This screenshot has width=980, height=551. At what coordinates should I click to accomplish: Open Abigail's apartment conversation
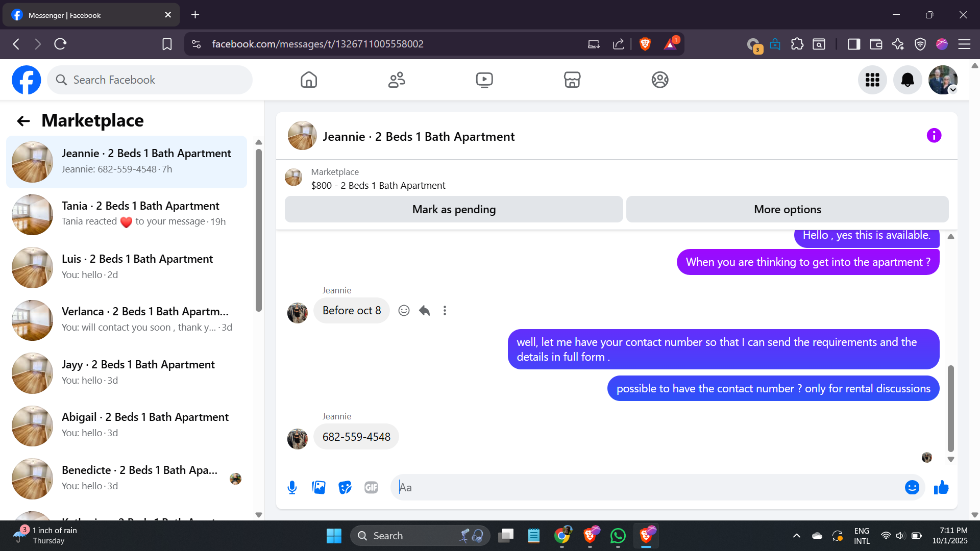[x=127, y=425]
